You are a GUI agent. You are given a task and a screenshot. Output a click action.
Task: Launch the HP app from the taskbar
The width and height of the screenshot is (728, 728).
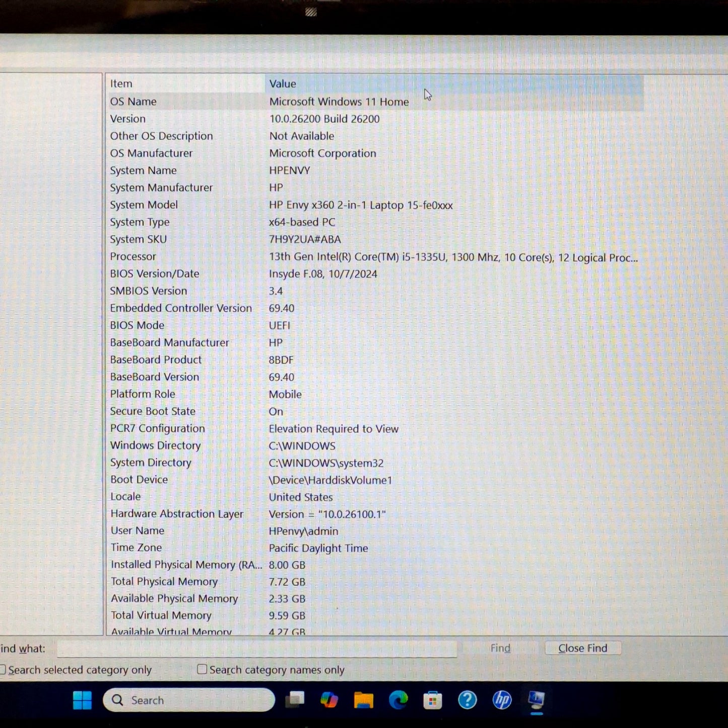click(x=502, y=700)
